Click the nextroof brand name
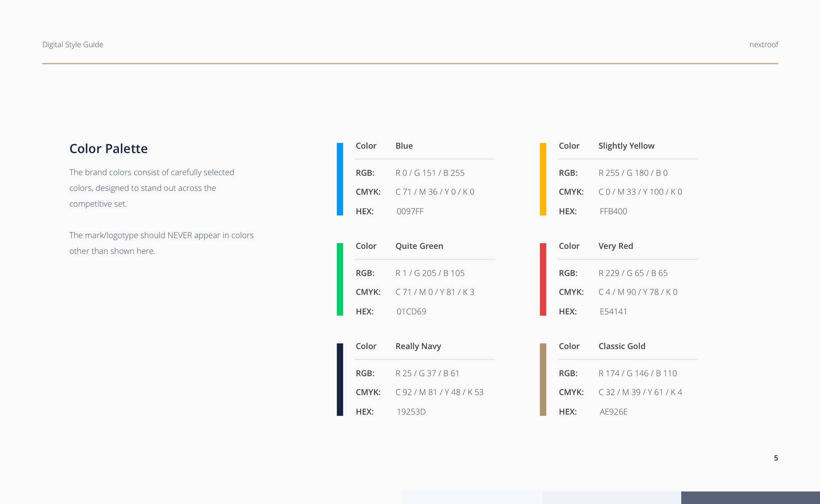This screenshot has width=820, height=504. pyautogui.click(x=763, y=44)
